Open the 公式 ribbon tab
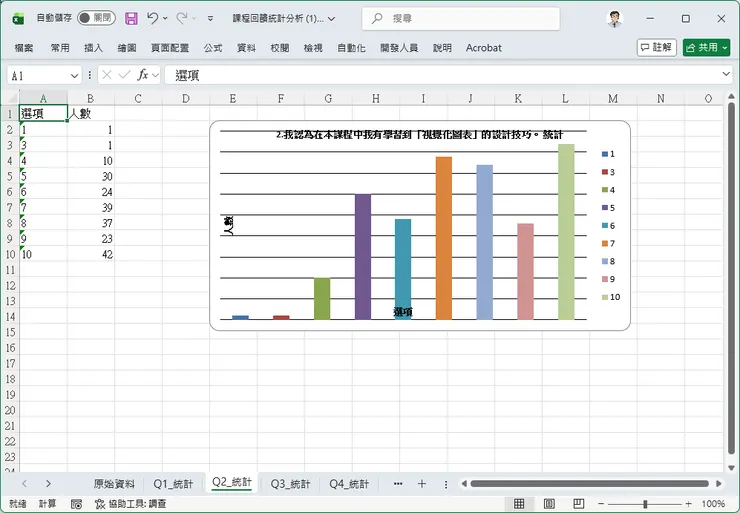This screenshot has height=513, width=740. 213,48
